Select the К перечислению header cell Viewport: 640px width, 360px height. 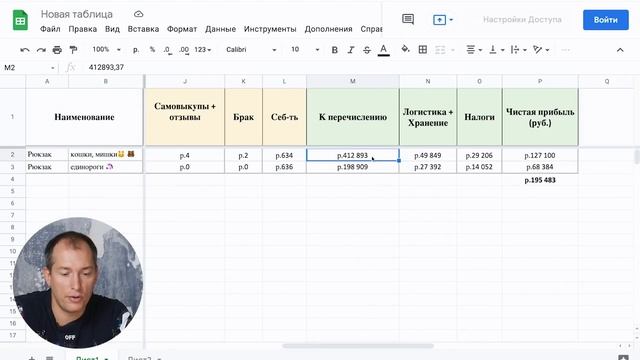pyautogui.click(x=353, y=117)
